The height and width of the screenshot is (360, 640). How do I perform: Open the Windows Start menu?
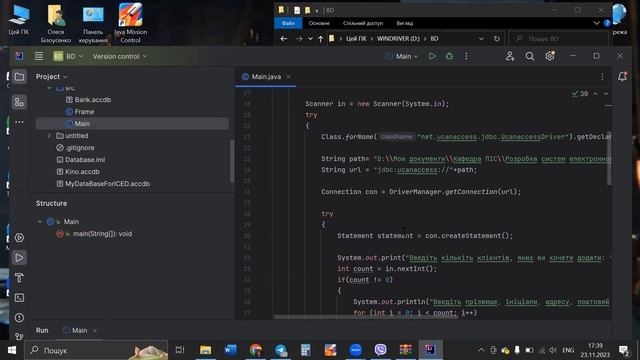12,350
